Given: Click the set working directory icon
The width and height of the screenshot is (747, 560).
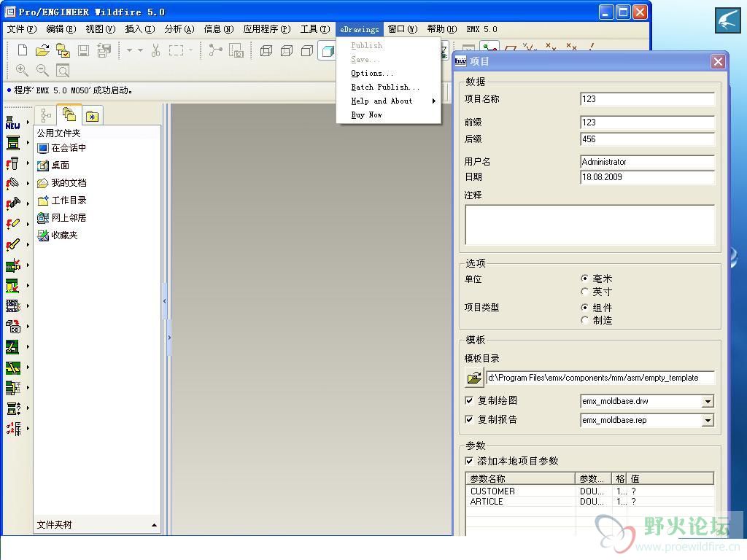Looking at the screenshot, I should tap(63, 50).
